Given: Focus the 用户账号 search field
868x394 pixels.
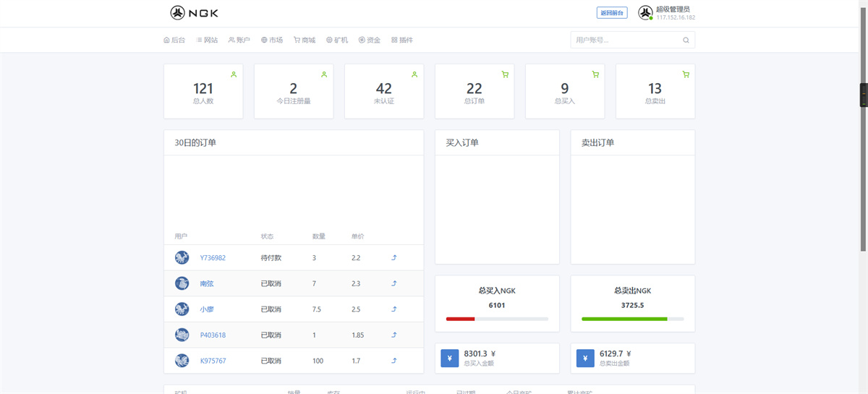Looking at the screenshot, I should click(625, 40).
